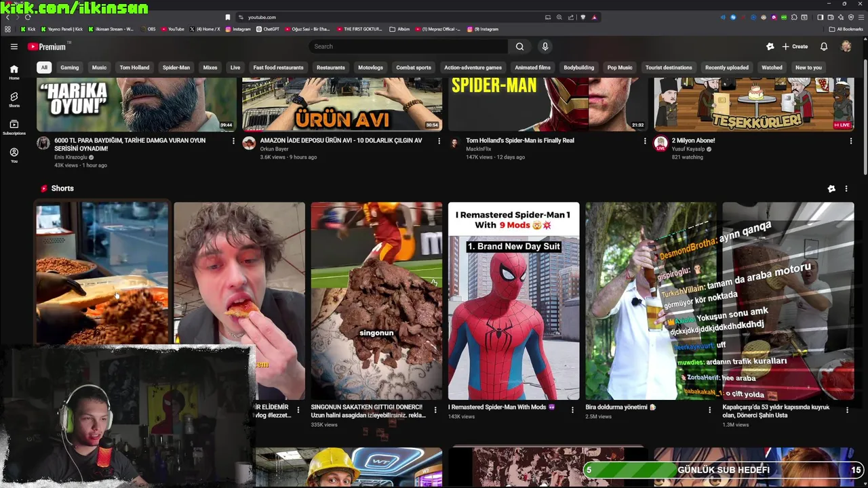The width and height of the screenshot is (868, 488).
Task: Select the Fast food restaurants chip
Action: pos(278,68)
